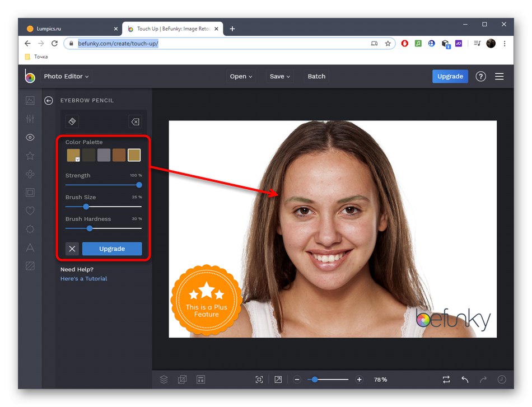Click the zoom slider handle

click(315, 380)
